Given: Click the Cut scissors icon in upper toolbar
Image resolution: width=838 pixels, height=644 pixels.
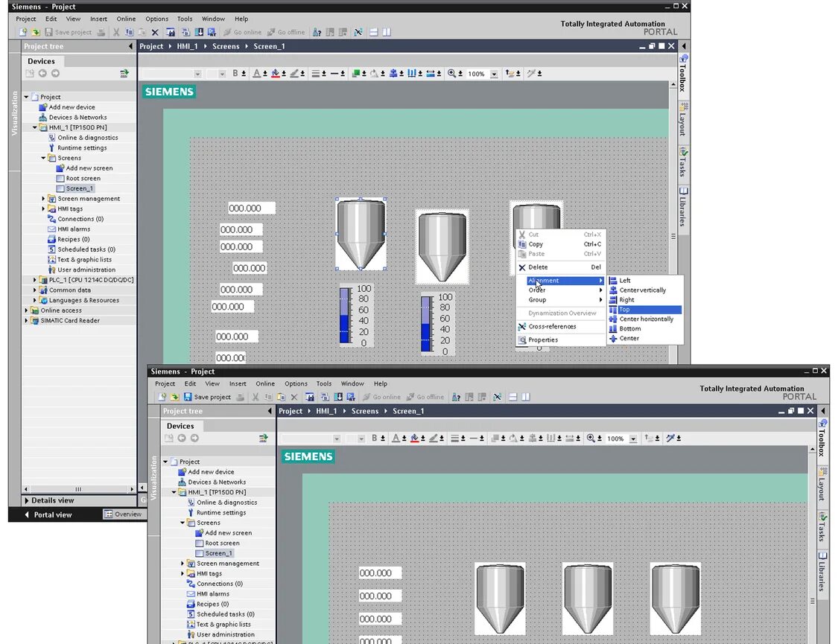Looking at the screenshot, I should click(116, 32).
